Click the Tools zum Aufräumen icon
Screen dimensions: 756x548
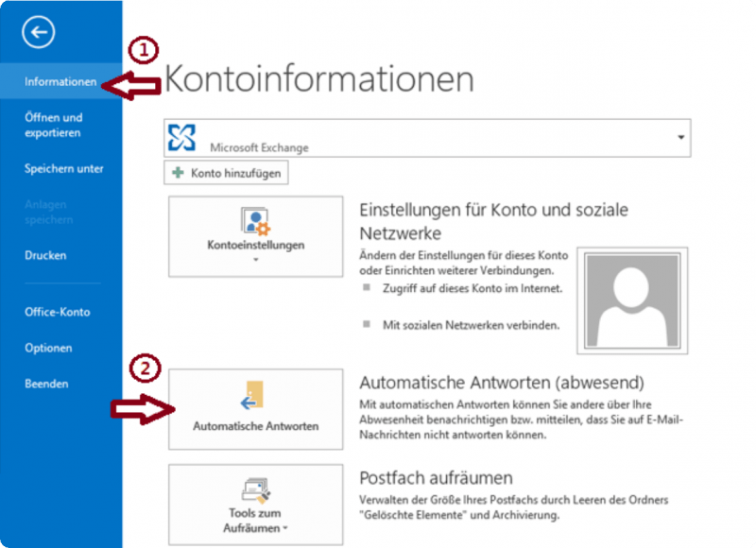(x=253, y=489)
